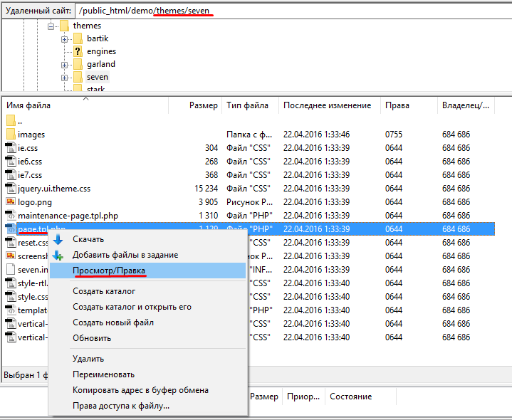
Task: Sort by Последнее изменение column header
Action: click(x=330, y=105)
